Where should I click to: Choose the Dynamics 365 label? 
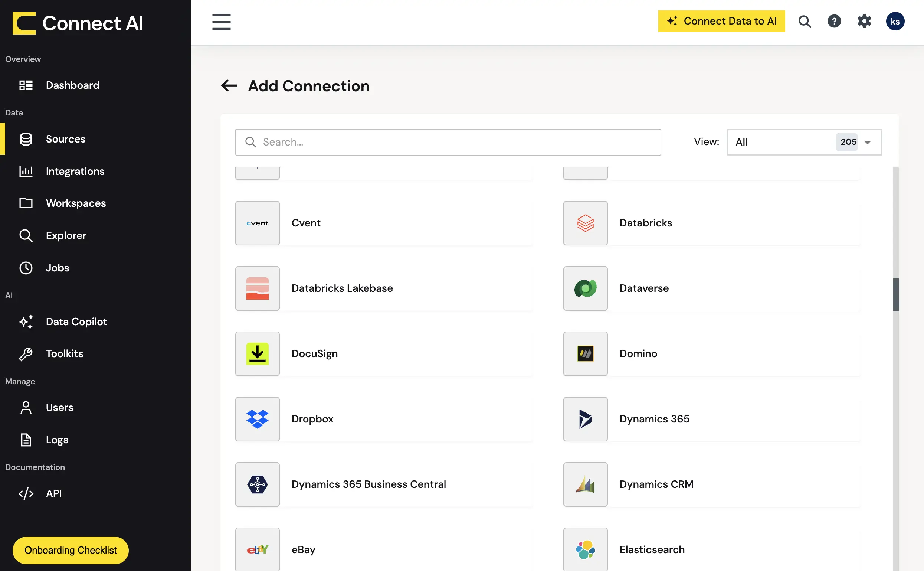pyautogui.click(x=654, y=419)
